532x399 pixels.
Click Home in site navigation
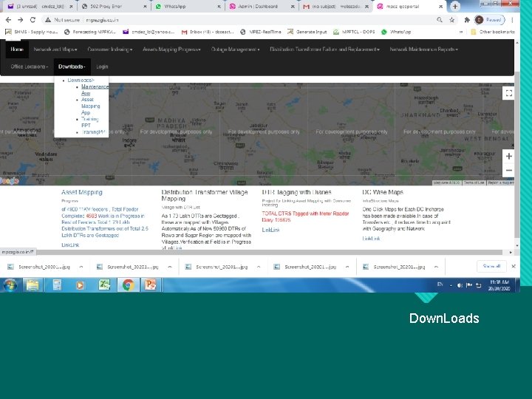tap(16, 50)
